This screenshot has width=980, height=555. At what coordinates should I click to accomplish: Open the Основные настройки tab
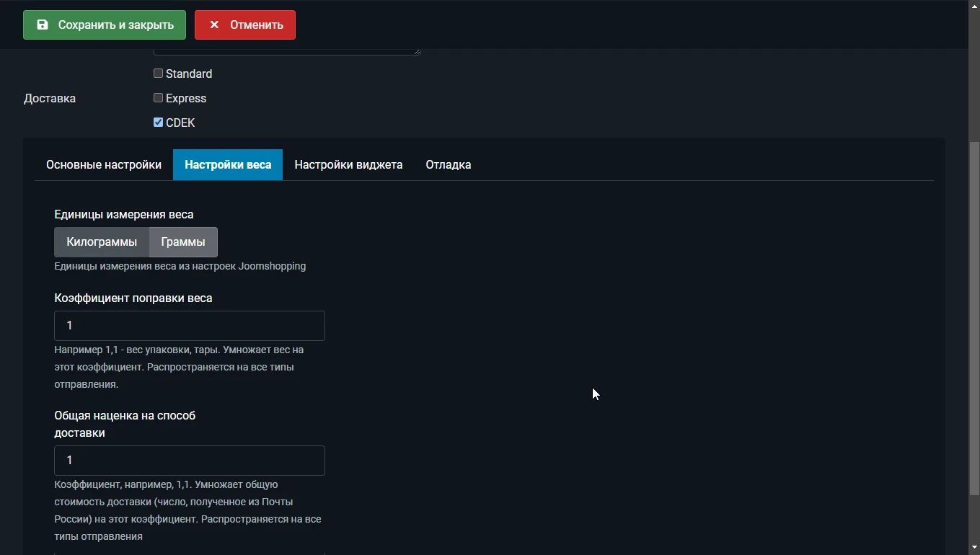(x=104, y=164)
